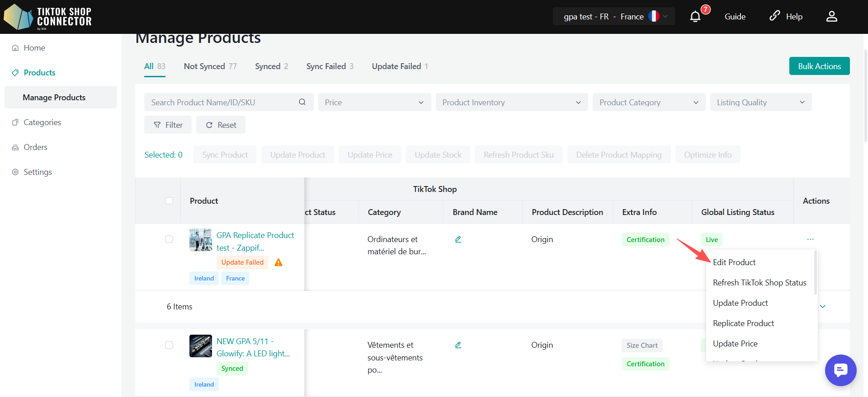Open Manage Products in the sidebar

(x=61, y=97)
